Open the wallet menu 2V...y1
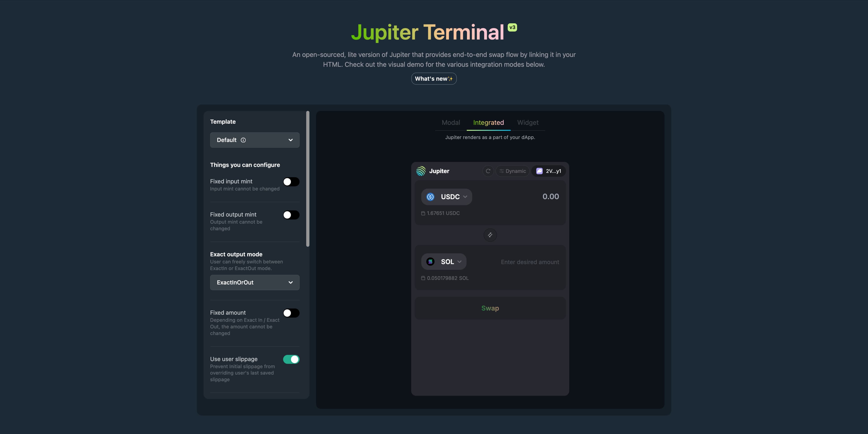Viewport: 868px width, 434px height. click(x=548, y=171)
